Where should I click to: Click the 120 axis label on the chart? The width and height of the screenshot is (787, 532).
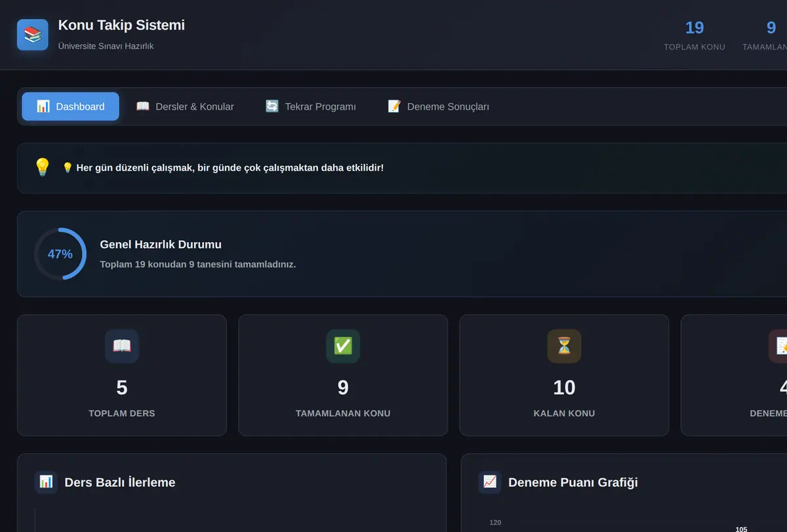coord(495,522)
